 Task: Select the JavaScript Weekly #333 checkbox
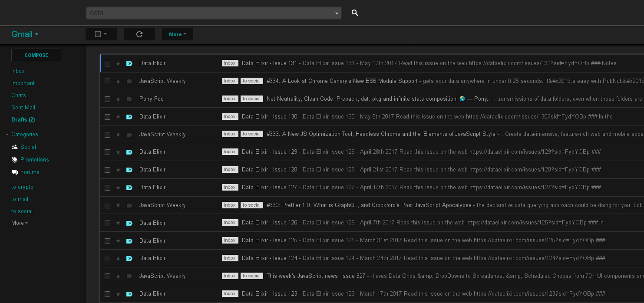107,135
